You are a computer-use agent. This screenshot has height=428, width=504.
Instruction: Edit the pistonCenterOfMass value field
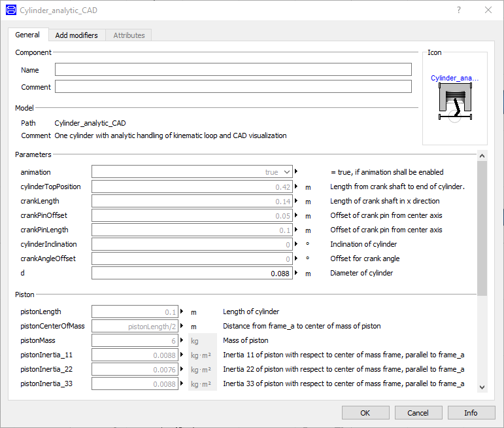point(135,326)
